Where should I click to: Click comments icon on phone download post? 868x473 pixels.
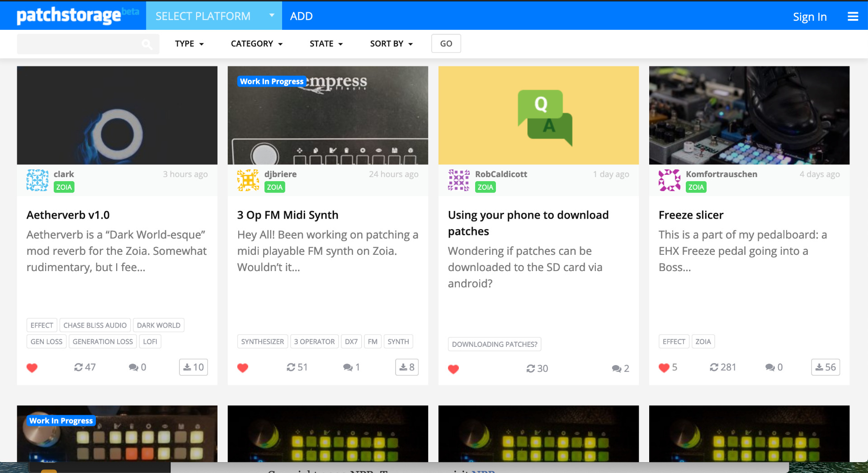tap(616, 369)
